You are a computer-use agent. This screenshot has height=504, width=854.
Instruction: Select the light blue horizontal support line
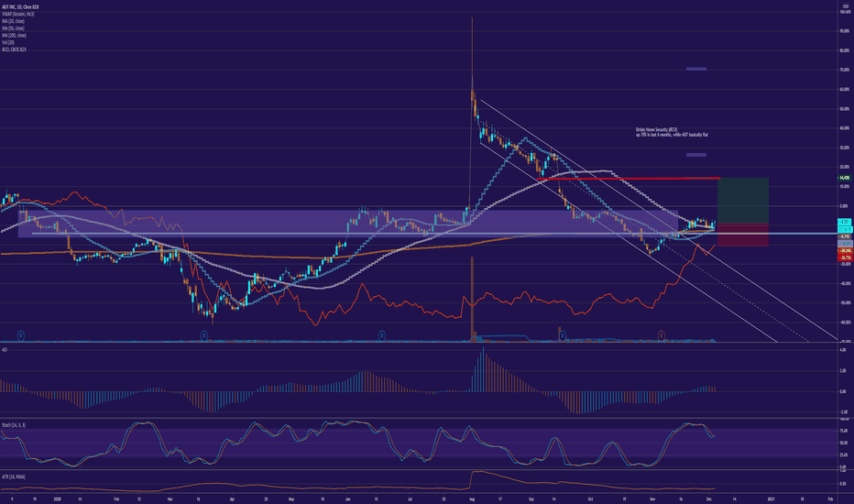[434, 234]
